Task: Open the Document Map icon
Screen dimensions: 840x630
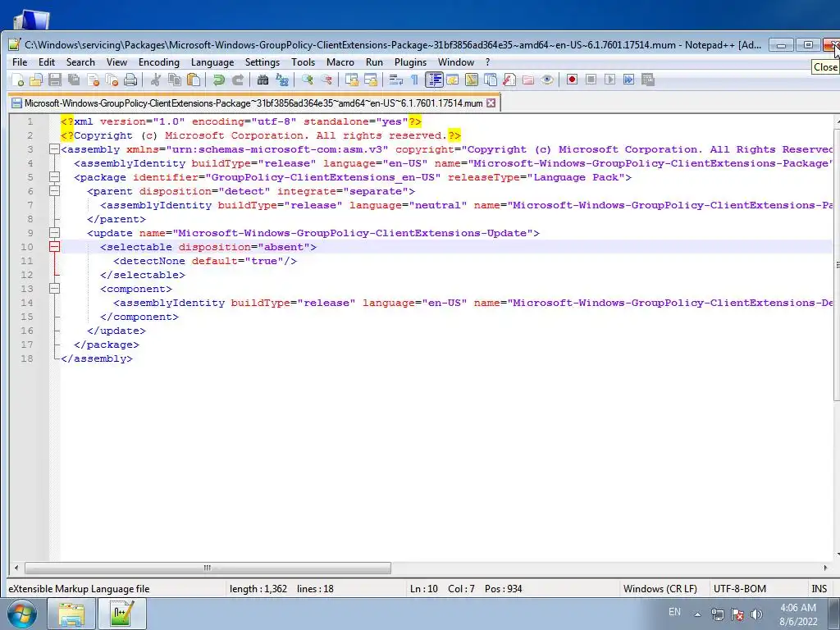Action: point(472,80)
